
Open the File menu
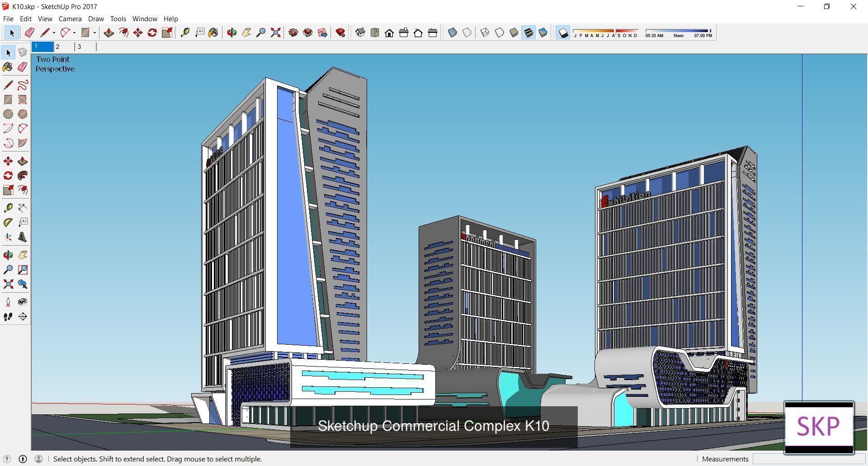pos(8,19)
